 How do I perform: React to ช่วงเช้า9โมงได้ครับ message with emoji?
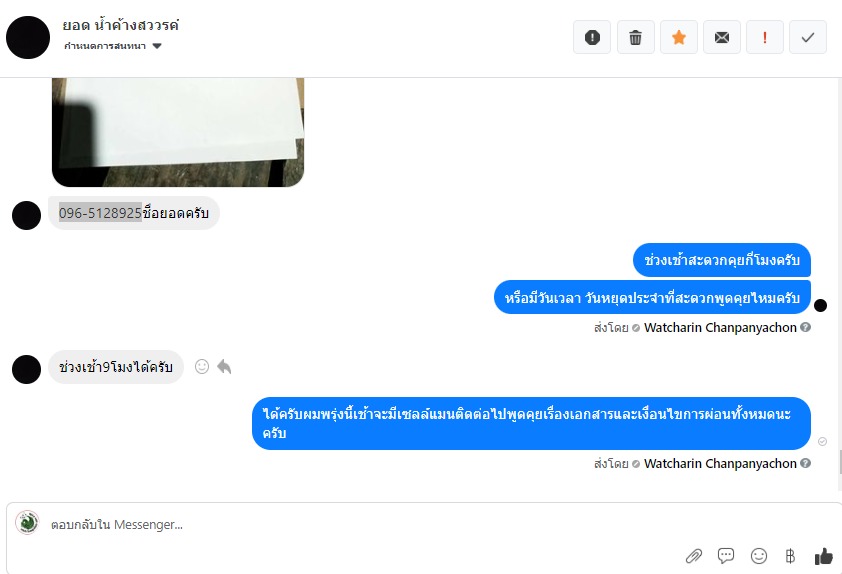202,366
